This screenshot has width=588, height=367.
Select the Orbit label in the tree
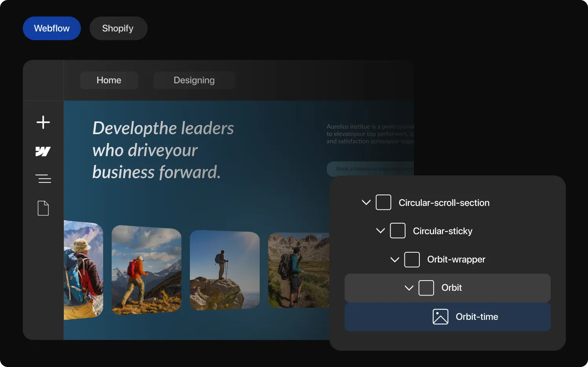point(452,288)
